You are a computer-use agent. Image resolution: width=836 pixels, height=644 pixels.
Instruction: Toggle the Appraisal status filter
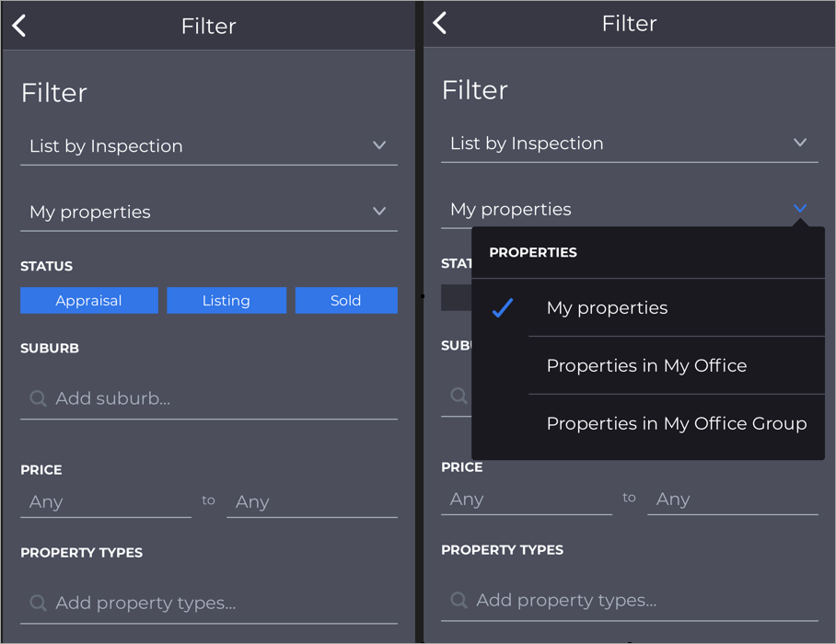89,301
